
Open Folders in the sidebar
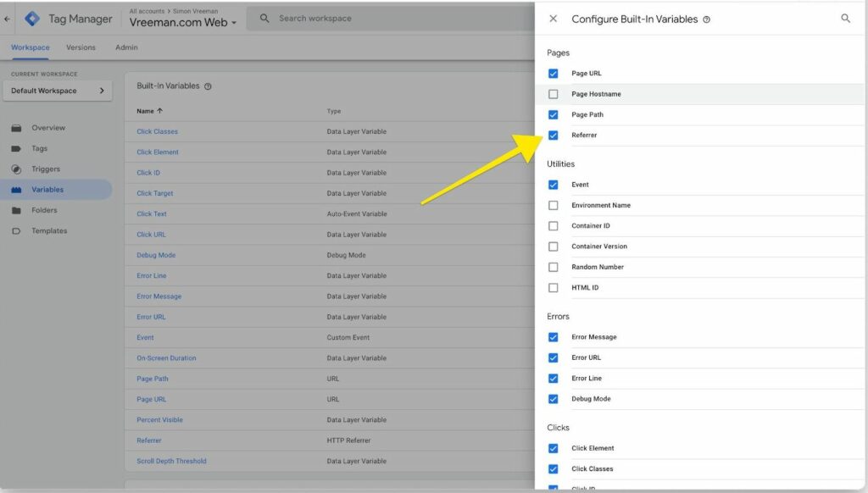point(44,210)
